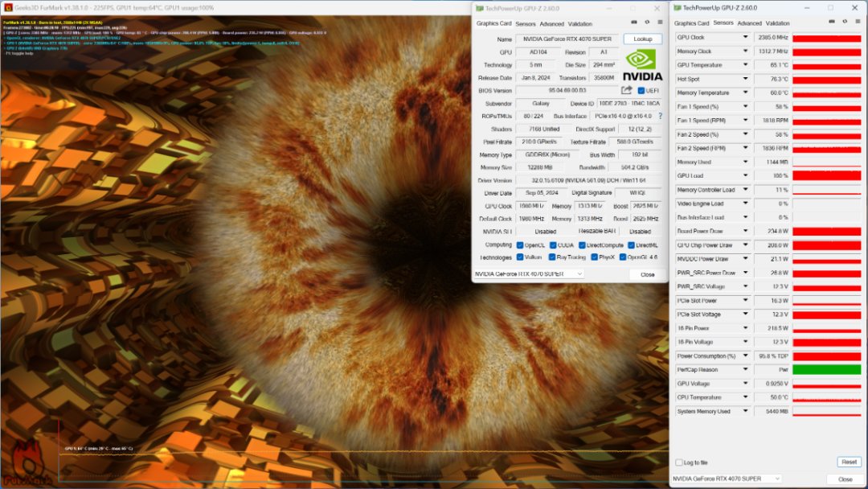Toggle the DirectML checkbox
Image resolution: width=868 pixels, height=489 pixels.
point(631,245)
